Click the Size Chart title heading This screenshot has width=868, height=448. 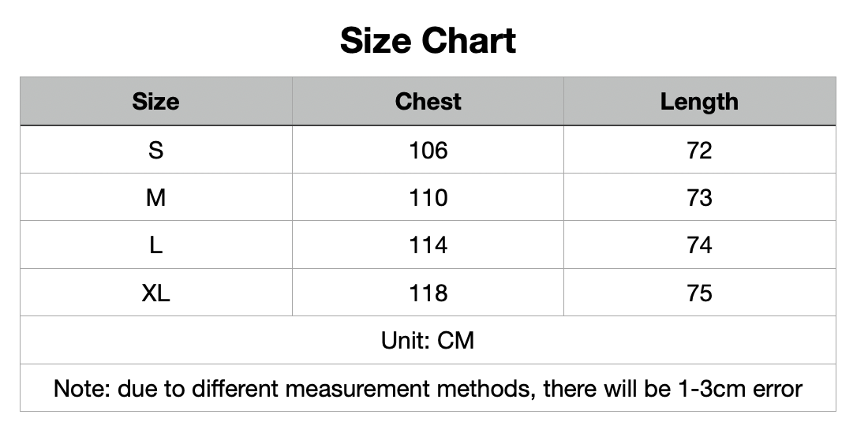[428, 41]
